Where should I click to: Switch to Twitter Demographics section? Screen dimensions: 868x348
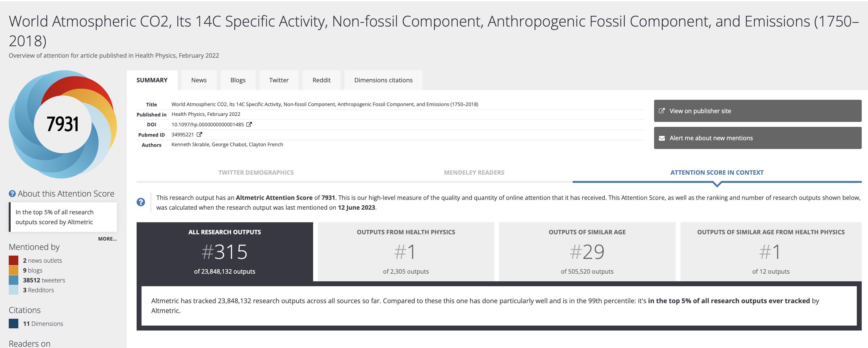tap(256, 172)
